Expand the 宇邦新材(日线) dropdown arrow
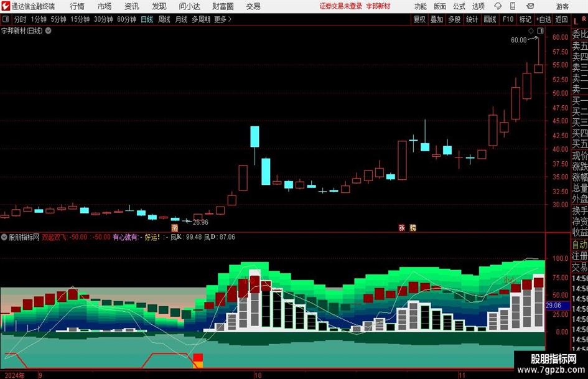The image size is (588, 379). click(49, 30)
